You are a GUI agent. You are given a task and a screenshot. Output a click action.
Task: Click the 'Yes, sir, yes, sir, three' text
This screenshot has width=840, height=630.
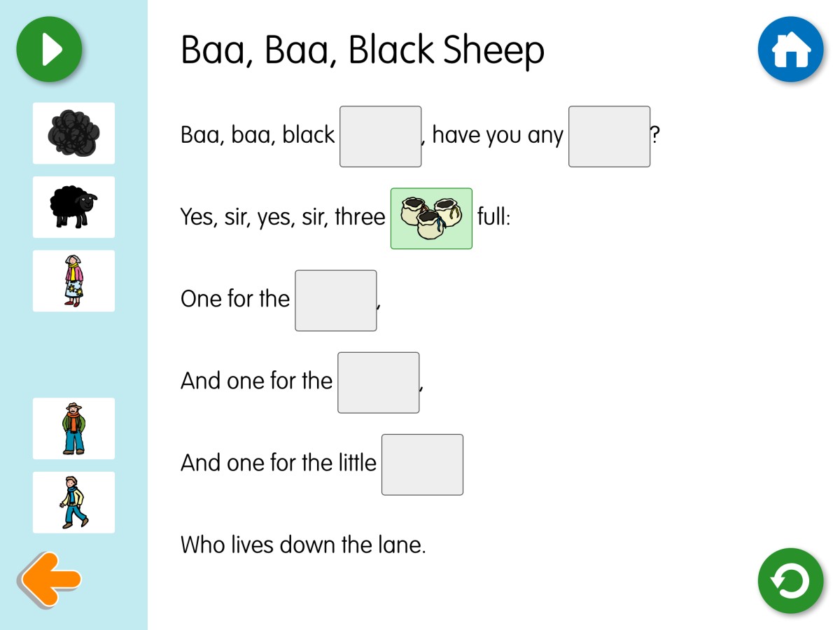pyautogui.click(x=283, y=218)
